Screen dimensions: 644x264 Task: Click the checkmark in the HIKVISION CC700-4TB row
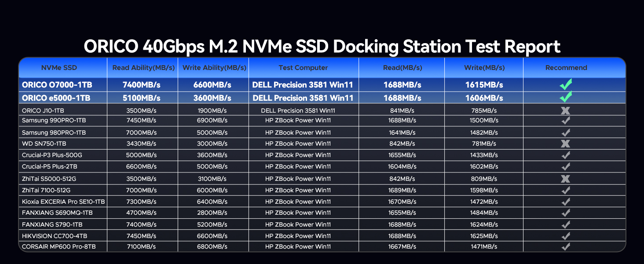[x=566, y=236]
